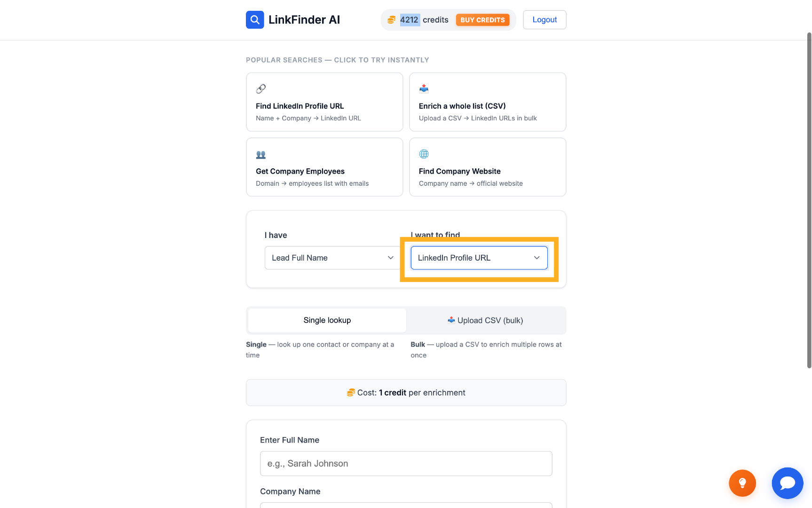Click the chain link icon in Find LinkedIn Profile URL card
The height and width of the screenshot is (508, 812).
[261, 88]
